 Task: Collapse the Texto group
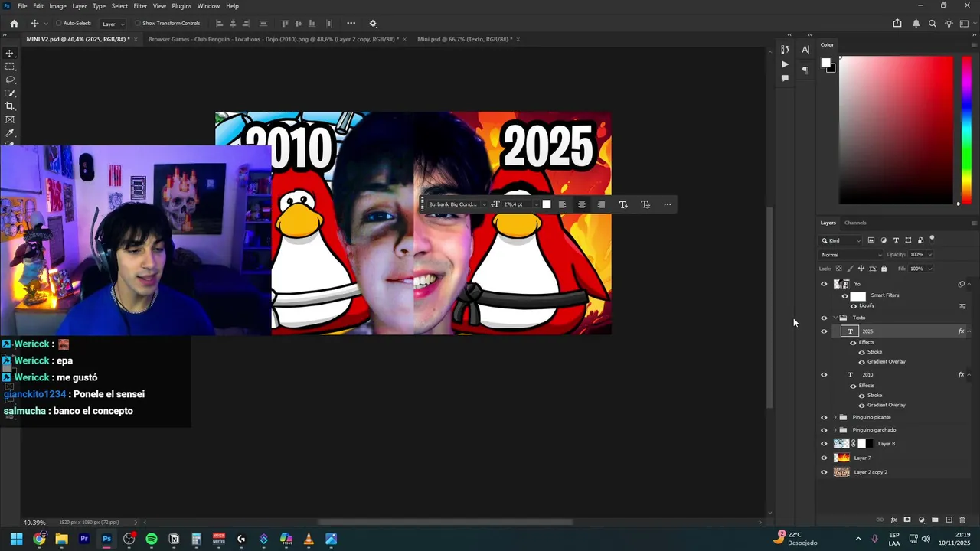[835, 318]
